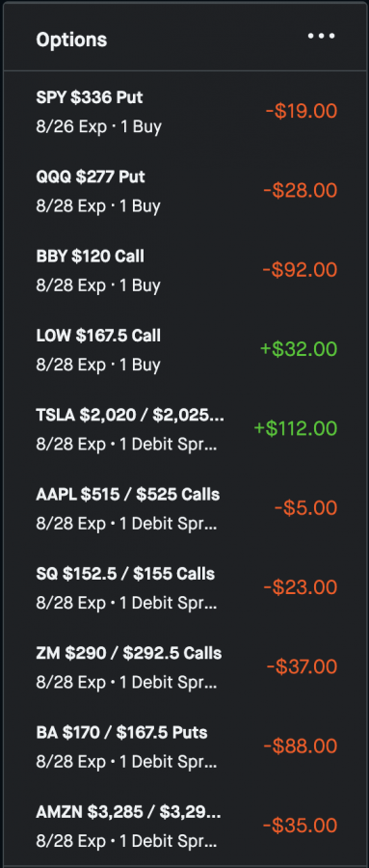
Task: Select the BBY $120 Call position
Action: click(186, 270)
